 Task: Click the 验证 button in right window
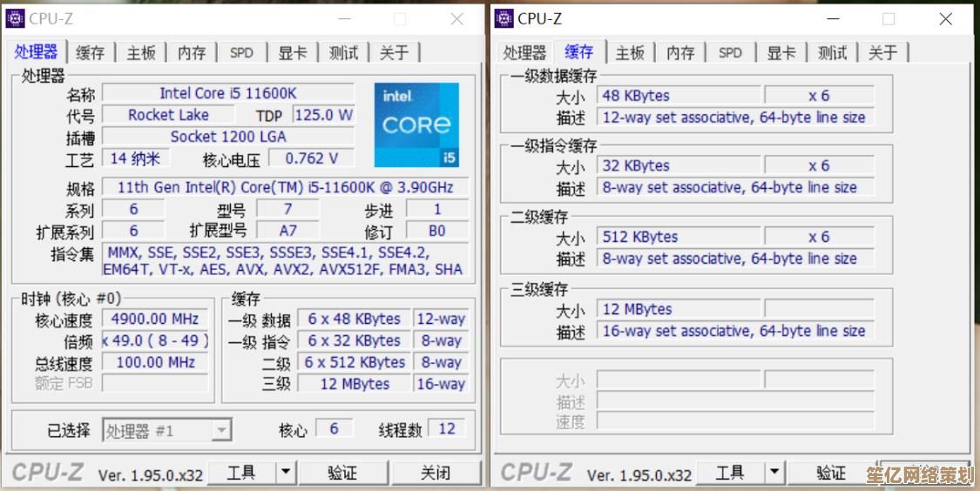point(831,472)
